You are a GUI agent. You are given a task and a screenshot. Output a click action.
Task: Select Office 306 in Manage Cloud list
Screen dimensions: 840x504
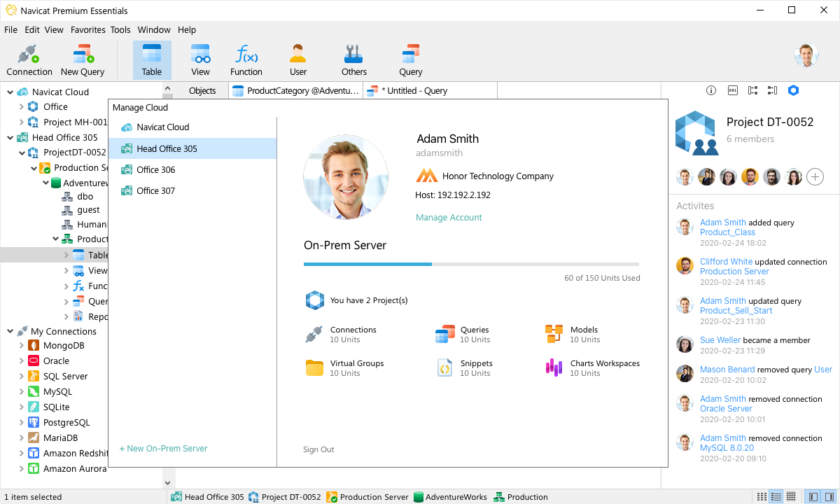(x=192, y=169)
